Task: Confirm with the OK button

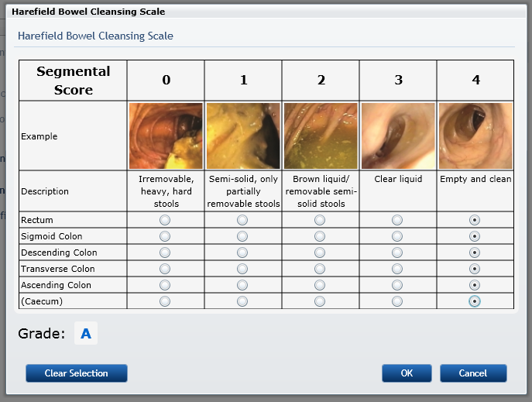Action: [407, 373]
